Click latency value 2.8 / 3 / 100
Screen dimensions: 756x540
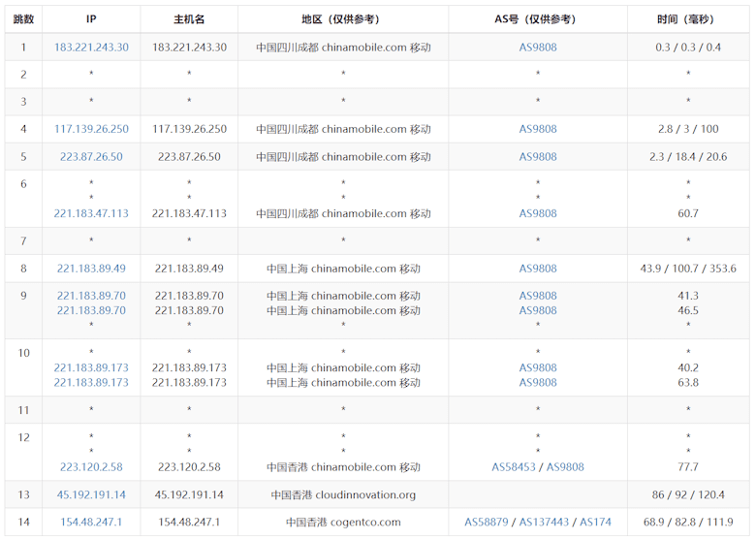pyautogui.click(x=687, y=129)
